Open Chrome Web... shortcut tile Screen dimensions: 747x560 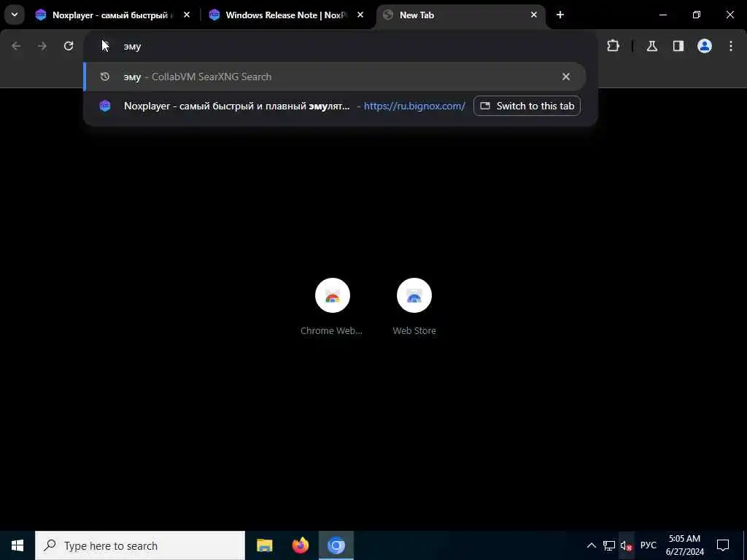tap(332, 307)
